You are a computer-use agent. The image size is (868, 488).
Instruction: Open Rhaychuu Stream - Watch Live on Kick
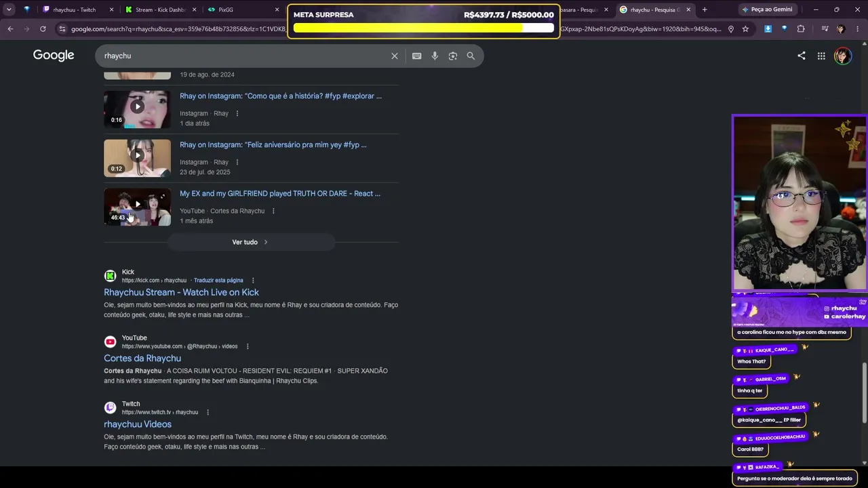tap(181, 293)
